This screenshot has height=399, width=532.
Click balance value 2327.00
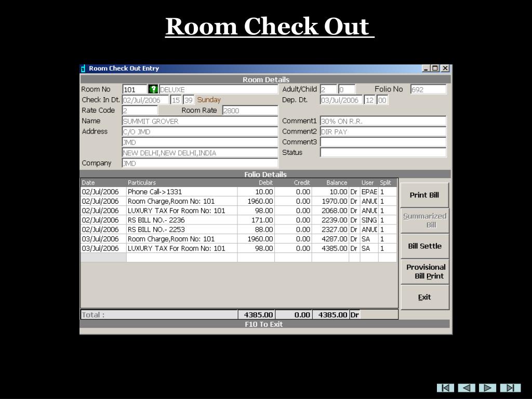pyautogui.click(x=330, y=230)
